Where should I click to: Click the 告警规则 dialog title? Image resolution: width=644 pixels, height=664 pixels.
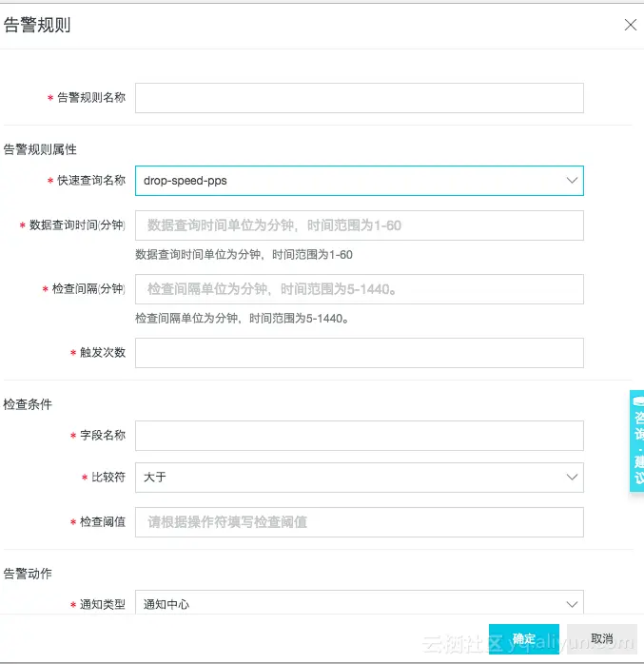[x=37, y=25]
